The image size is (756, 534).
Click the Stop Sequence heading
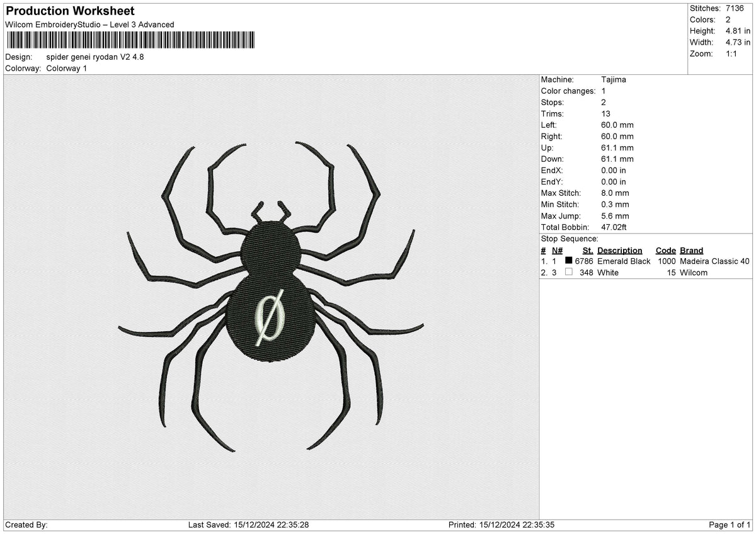(570, 239)
